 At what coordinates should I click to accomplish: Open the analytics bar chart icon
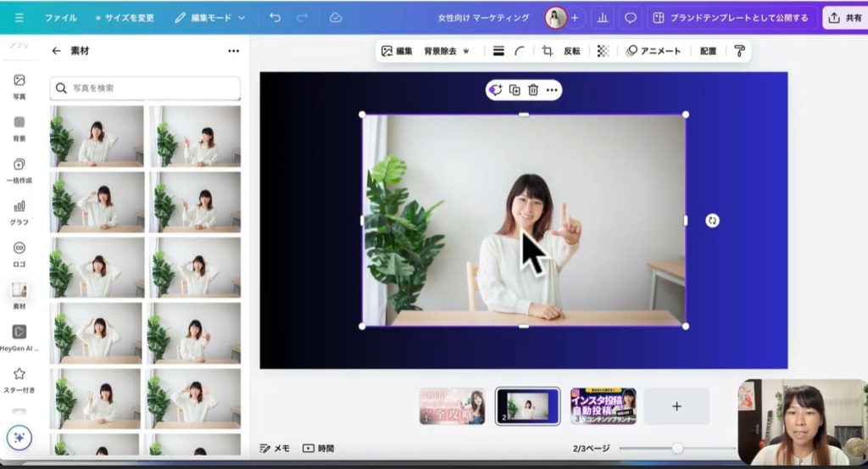(x=603, y=17)
